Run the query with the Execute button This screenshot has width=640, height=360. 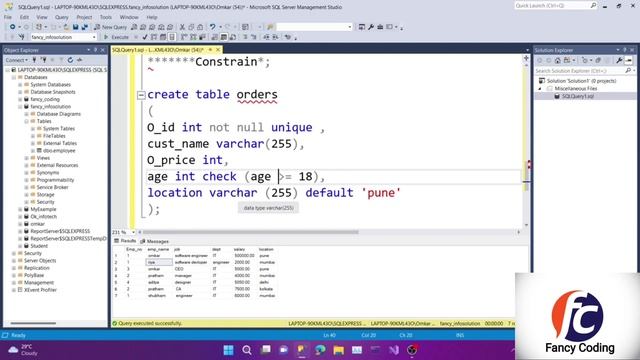coord(117,37)
